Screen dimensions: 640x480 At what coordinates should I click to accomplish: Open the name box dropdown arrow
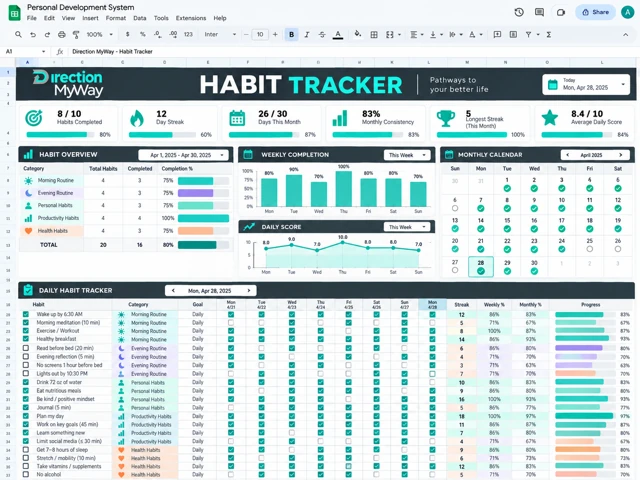[44, 52]
